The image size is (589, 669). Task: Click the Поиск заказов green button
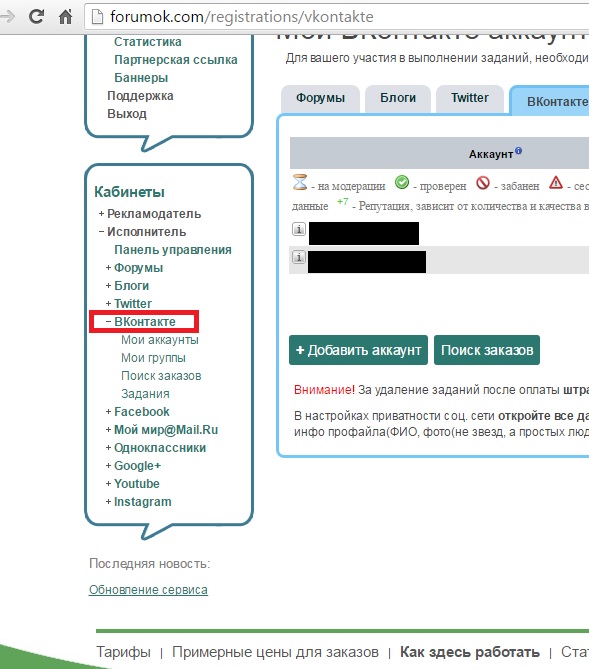pos(487,350)
